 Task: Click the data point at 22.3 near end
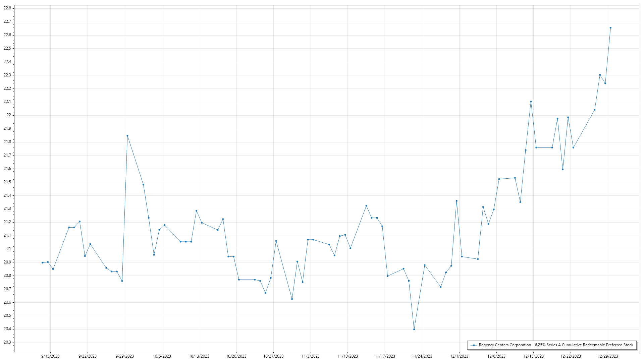pos(600,75)
